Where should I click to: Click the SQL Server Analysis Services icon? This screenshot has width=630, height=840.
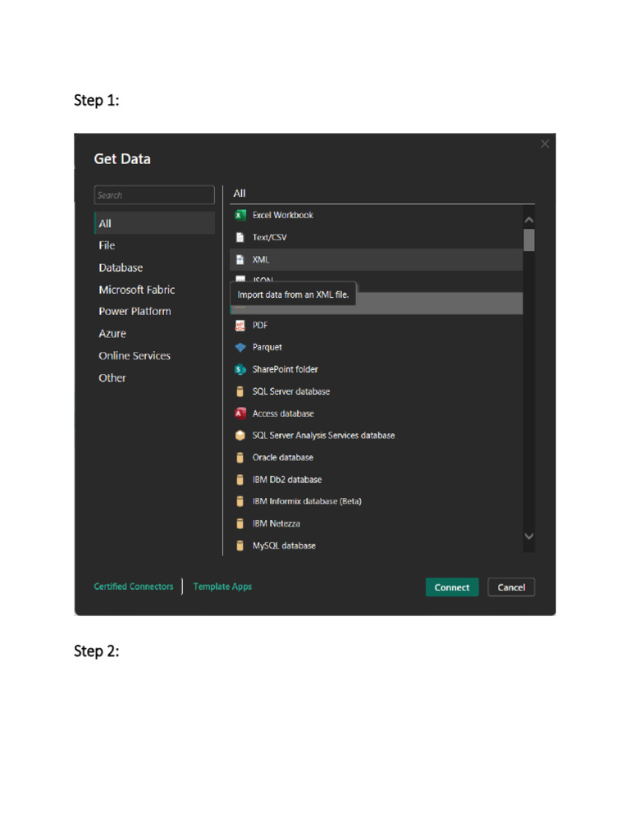[x=240, y=436]
